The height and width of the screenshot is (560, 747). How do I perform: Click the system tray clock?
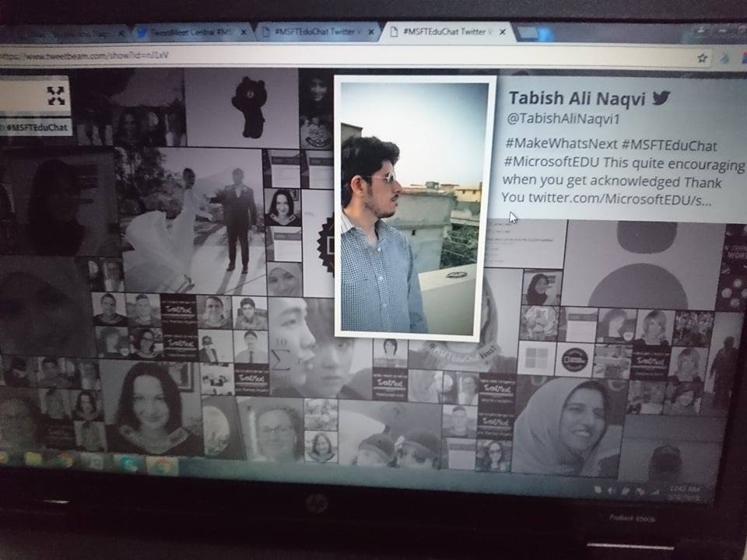click(684, 492)
